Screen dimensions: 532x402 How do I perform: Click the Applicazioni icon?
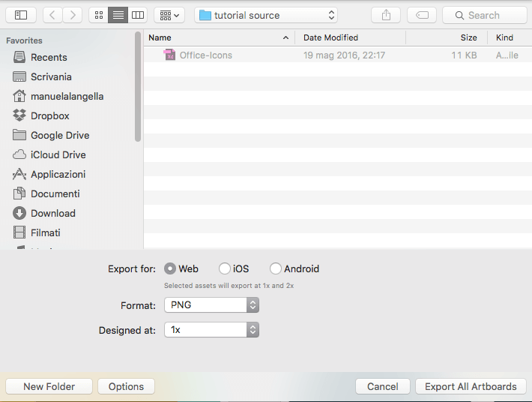[x=19, y=174]
